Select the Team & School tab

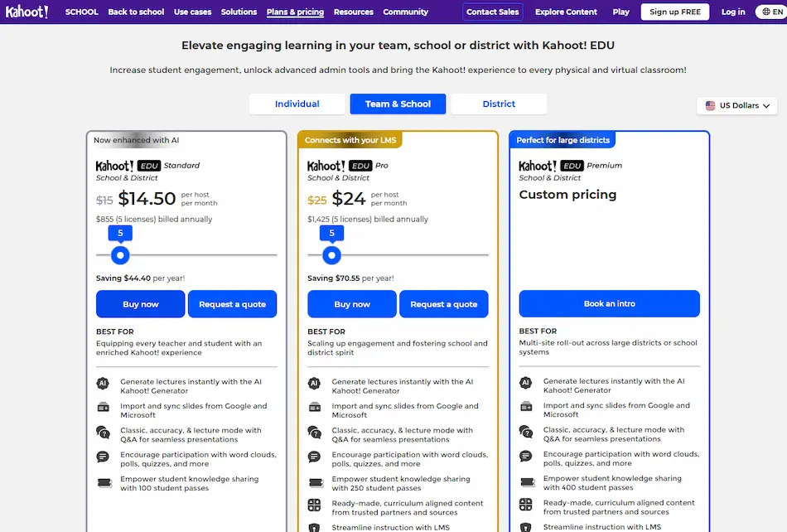[x=398, y=104]
